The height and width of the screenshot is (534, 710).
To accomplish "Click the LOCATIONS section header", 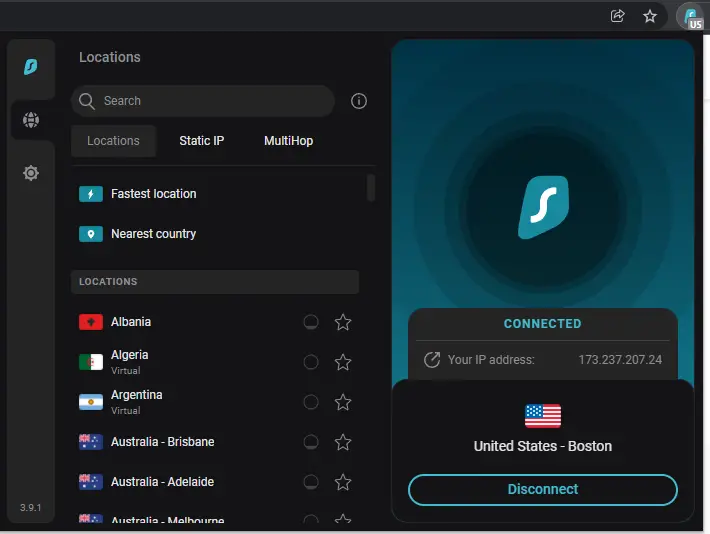I will tap(215, 282).
